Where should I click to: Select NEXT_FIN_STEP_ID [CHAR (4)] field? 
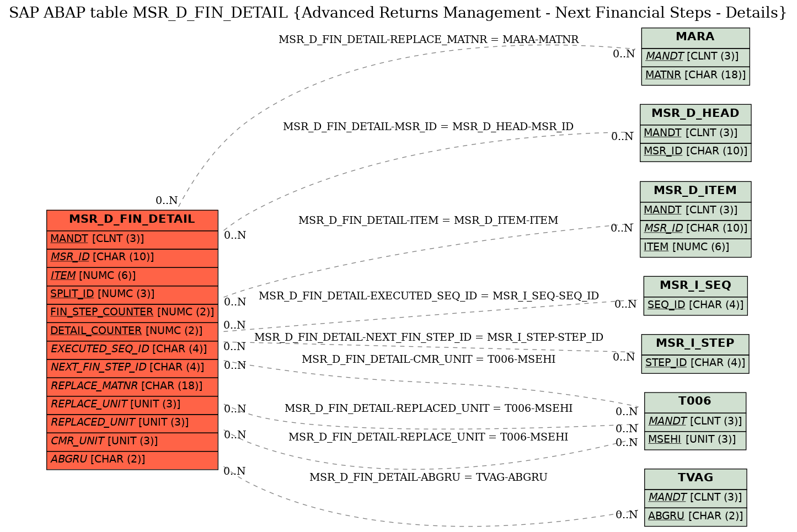[x=132, y=368]
